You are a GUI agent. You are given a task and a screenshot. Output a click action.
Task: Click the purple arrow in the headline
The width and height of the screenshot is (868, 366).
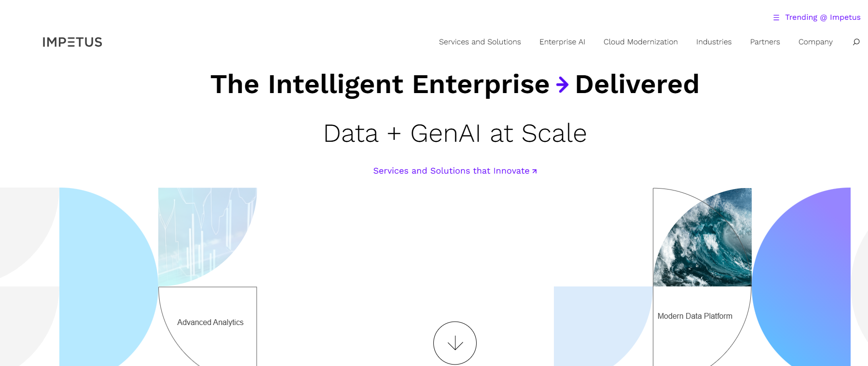[562, 85]
